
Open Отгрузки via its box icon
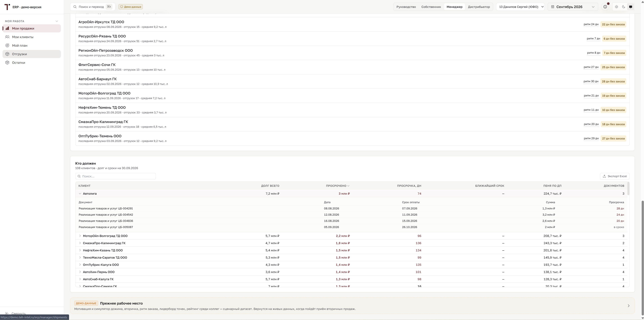tap(8, 54)
